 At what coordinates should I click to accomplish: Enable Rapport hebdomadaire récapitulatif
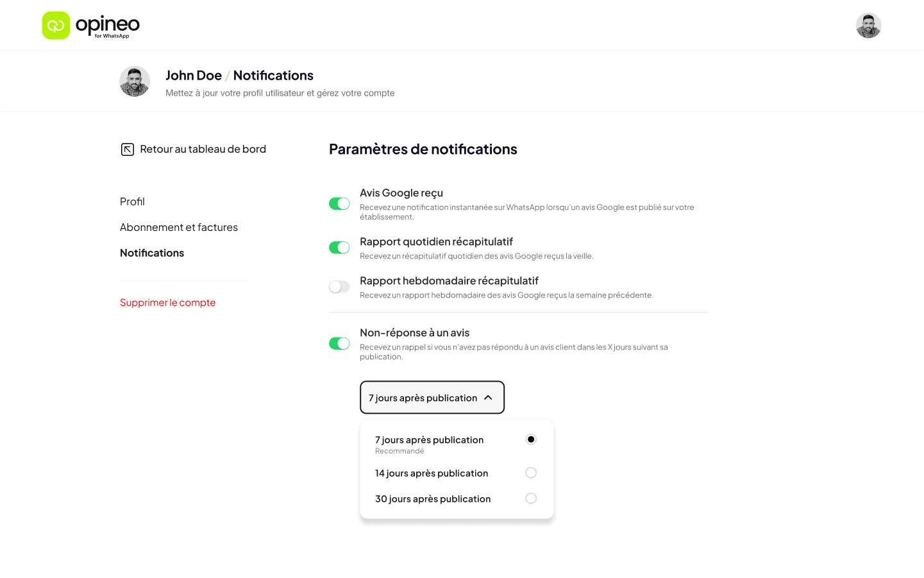[x=339, y=286]
